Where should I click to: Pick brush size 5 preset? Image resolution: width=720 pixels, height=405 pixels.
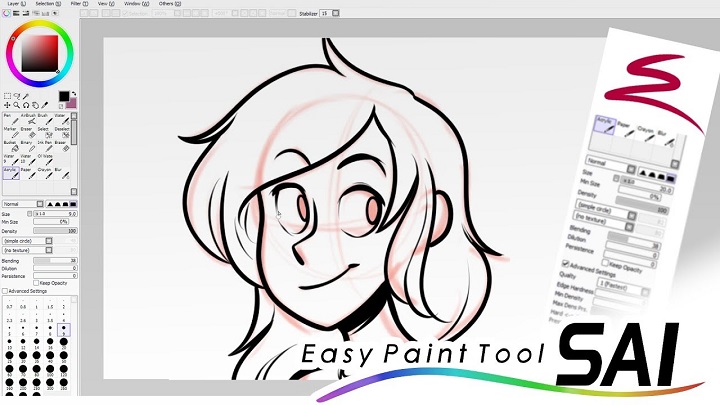(x=10, y=330)
